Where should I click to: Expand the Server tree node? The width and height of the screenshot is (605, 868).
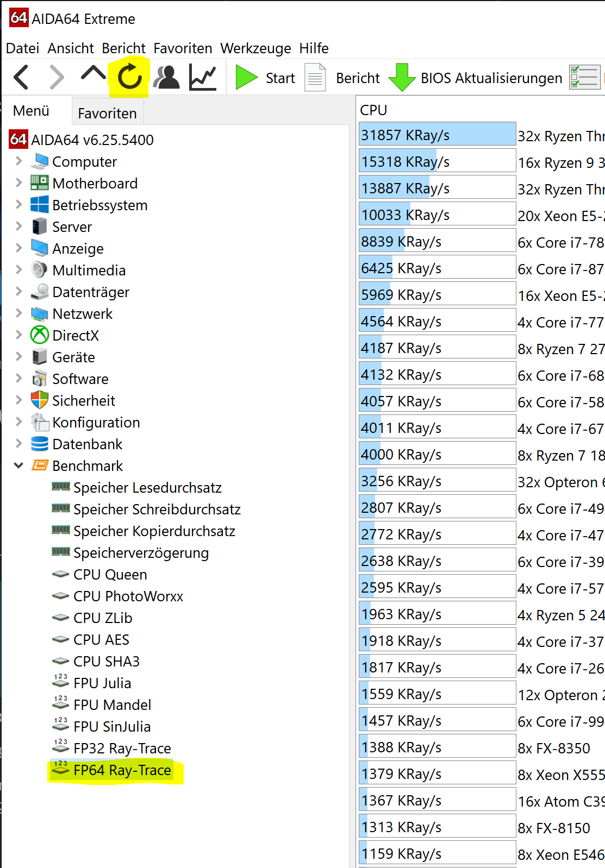click(x=19, y=226)
